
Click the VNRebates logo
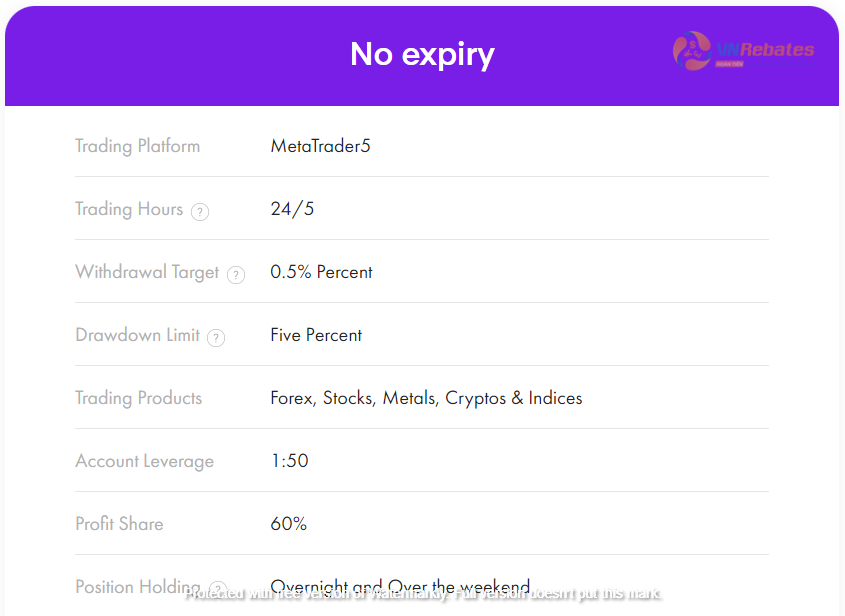(x=744, y=51)
